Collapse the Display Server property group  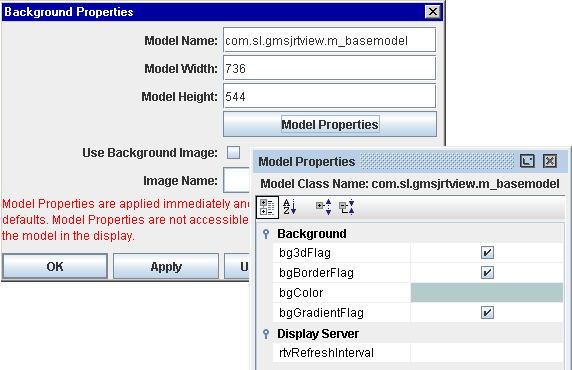(266, 334)
